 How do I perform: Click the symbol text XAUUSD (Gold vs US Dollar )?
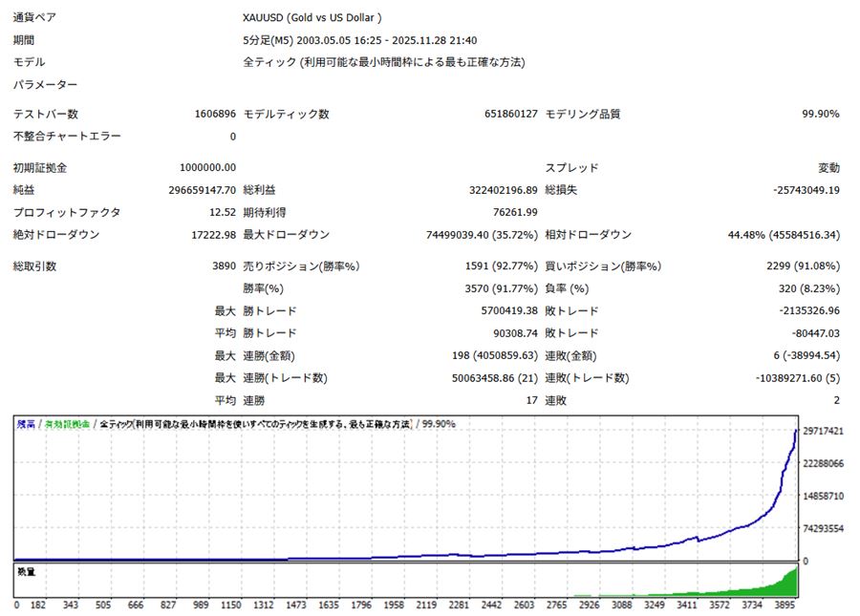pos(312,17)
